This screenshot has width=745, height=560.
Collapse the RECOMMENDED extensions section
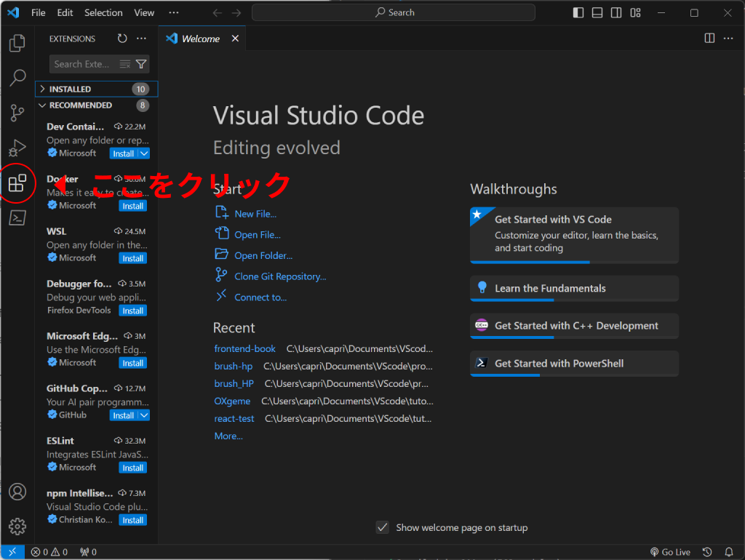pyautogui.click(x=97, y=105)
